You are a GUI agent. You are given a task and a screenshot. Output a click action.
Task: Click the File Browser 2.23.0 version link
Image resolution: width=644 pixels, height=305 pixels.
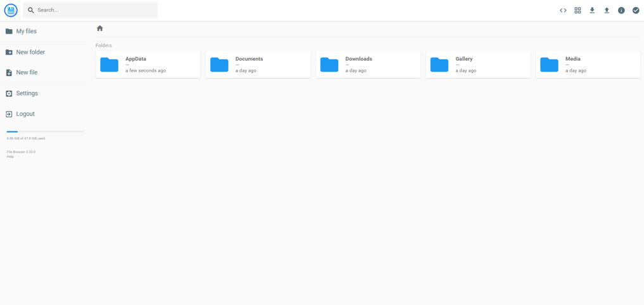pos(21,152)
